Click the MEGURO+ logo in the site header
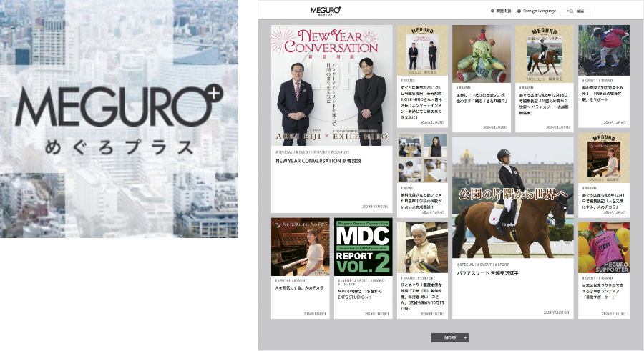The image size is (644, 351). (x=326, y=9)
